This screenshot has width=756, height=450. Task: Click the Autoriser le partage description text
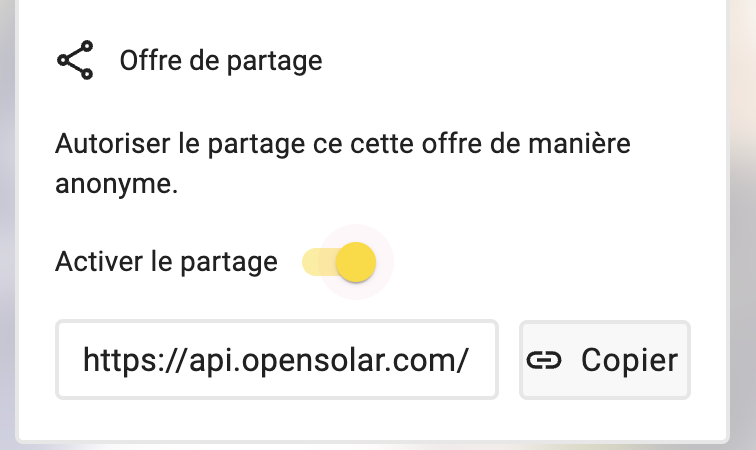pyautogui.click(x=343, y=164)
